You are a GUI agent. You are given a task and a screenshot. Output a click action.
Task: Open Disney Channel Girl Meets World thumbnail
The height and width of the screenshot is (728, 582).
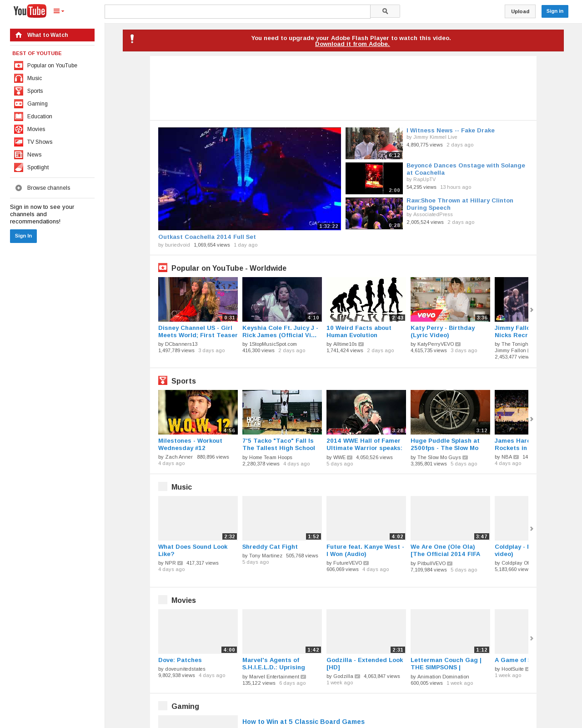[x=198, y=299]
